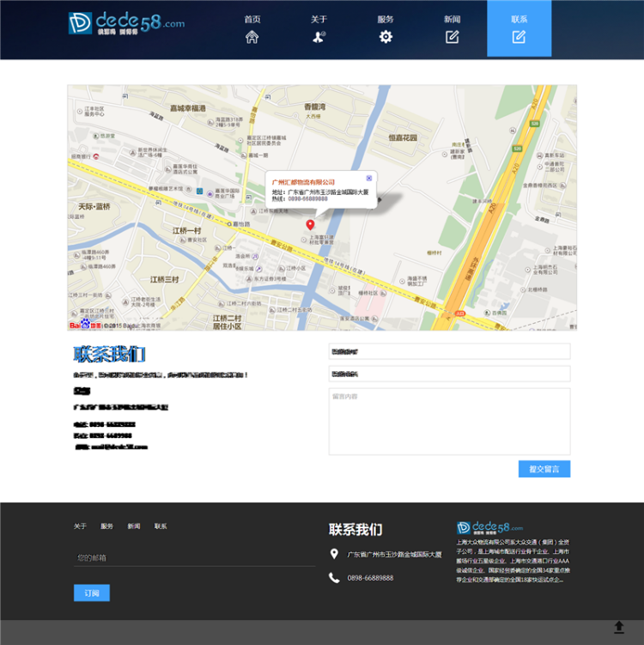The height and width of the screenshot is (645, 644).
Task: Click the footer 联系我们 heading
Action: [355, 529]
